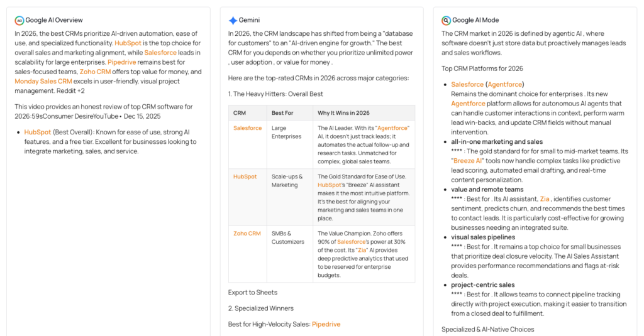
Task: Click Salesforce in the Gemini table CRM column
Action: point(247,128)
